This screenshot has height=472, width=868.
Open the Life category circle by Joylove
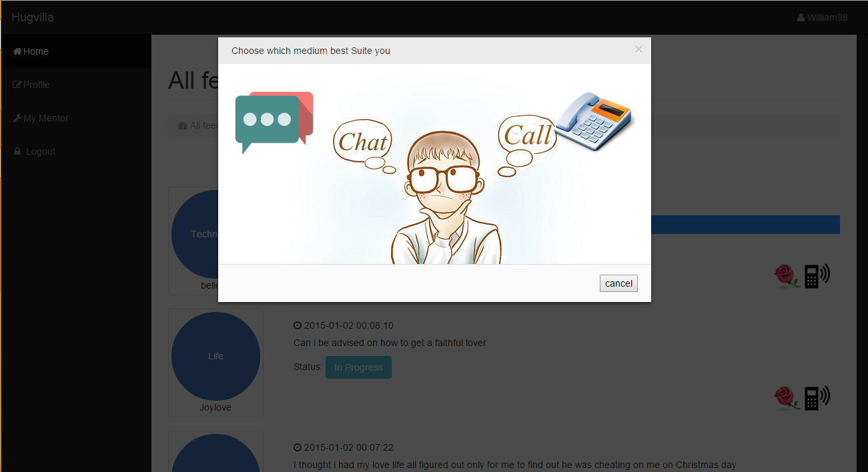[x=215, y=356]
